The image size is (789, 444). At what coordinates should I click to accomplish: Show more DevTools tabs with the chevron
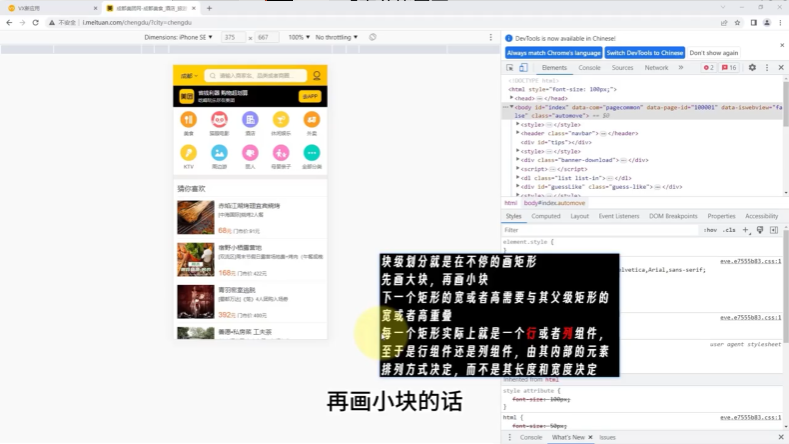pos(681,67)
